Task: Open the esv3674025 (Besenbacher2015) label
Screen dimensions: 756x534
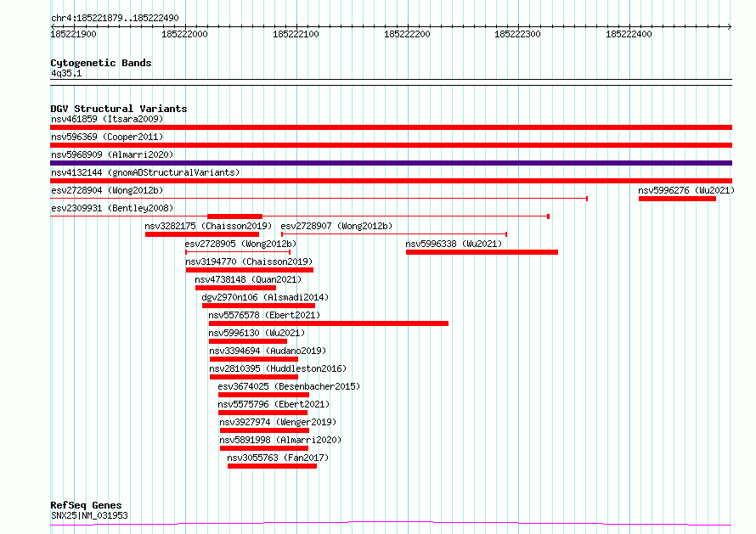Action: pyautogui.click(x=289, y=386)
